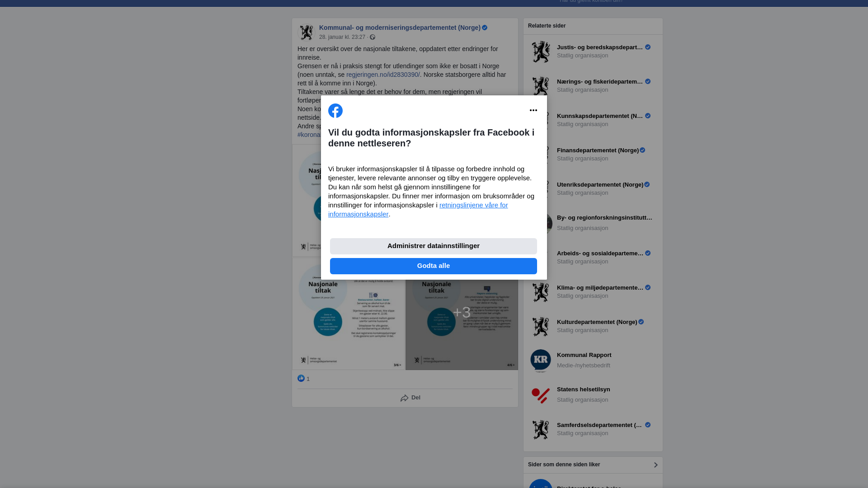
Task: Expand Sider som denne siden liker chevron
Action: tap(656, 465)
